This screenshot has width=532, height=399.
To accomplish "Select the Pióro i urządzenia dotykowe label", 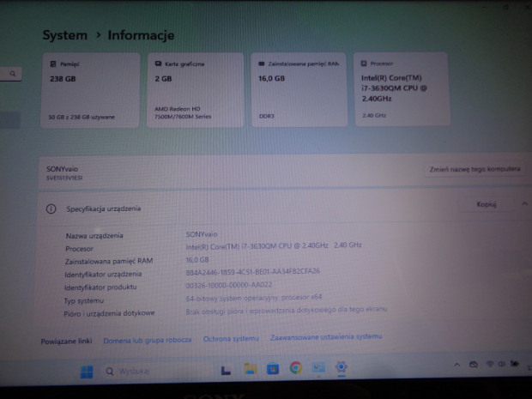I will click(x=109, y=313).
